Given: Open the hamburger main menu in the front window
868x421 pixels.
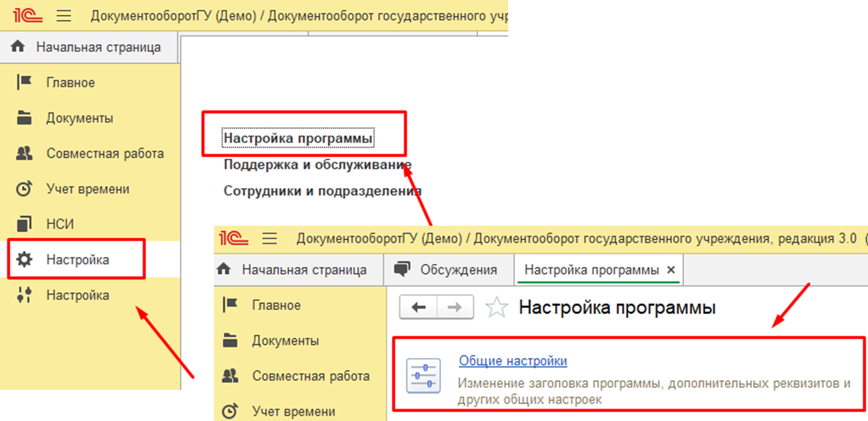Looking at the screenshot, I should pyautogui.click(x=270, y=238).
